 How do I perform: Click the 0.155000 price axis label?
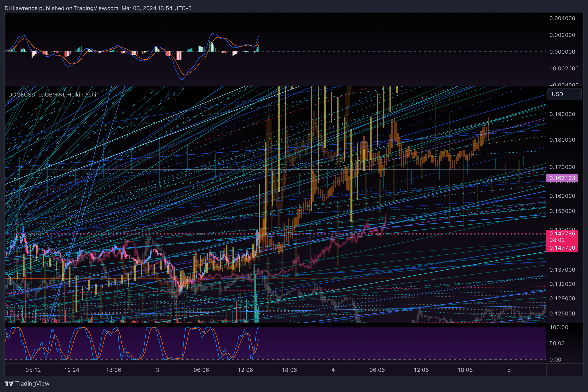(x=562, y=211)
